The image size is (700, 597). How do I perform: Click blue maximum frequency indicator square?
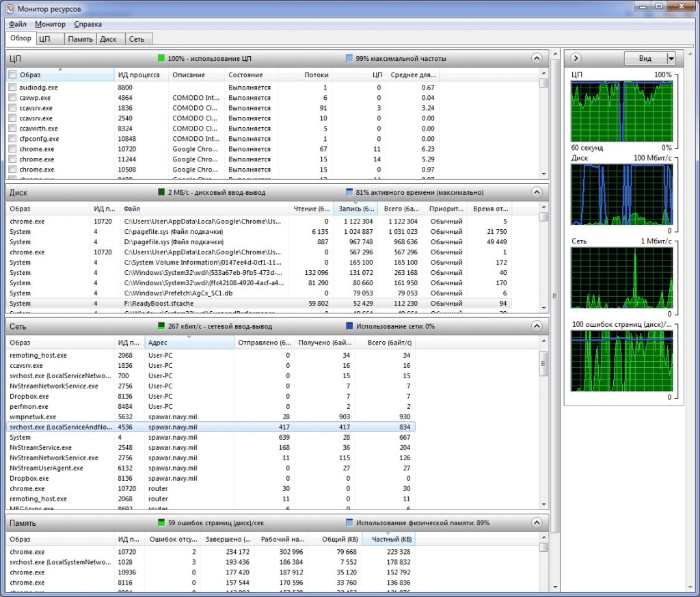349,59
